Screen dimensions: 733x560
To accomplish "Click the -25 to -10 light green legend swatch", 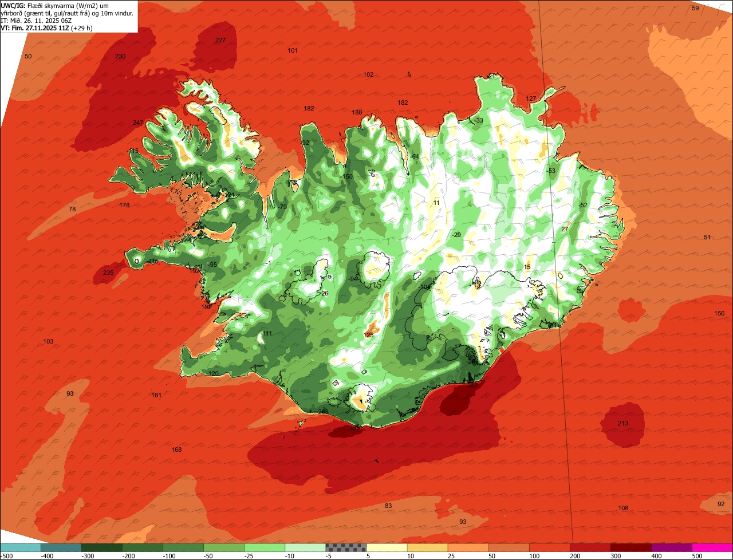I will point(265,548).
